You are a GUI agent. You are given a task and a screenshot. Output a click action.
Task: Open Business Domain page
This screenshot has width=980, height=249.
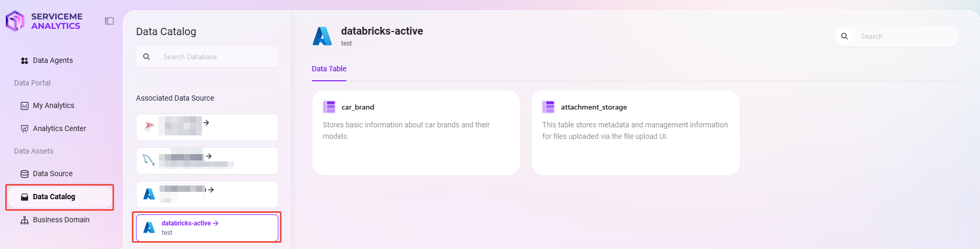pos(61,220)
